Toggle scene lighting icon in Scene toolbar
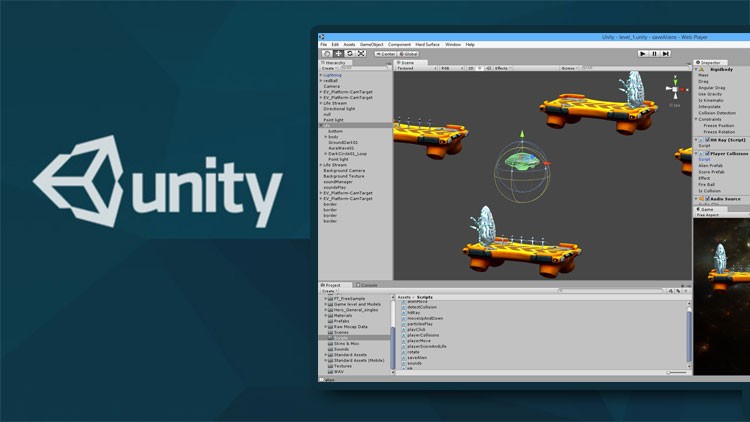This screenshot has height=422, width=750. click(480, 68)
